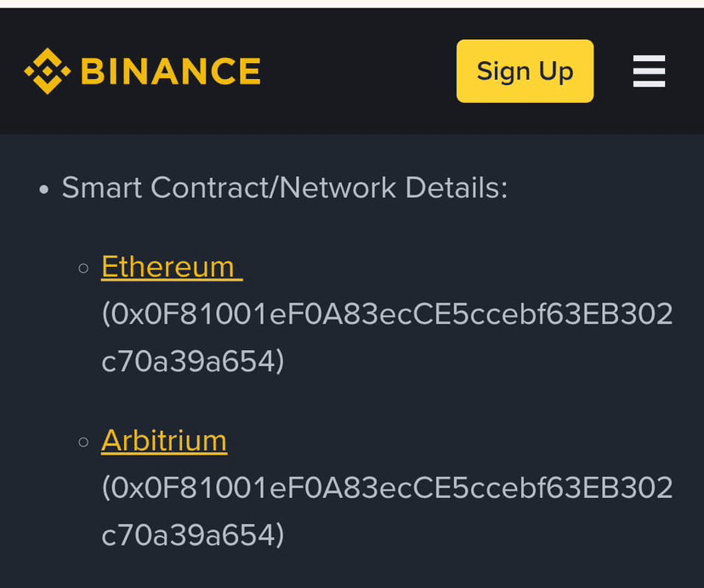
Task: Click the Arbitrium address ending c70a39a654
Action: (x=193, y=534)
